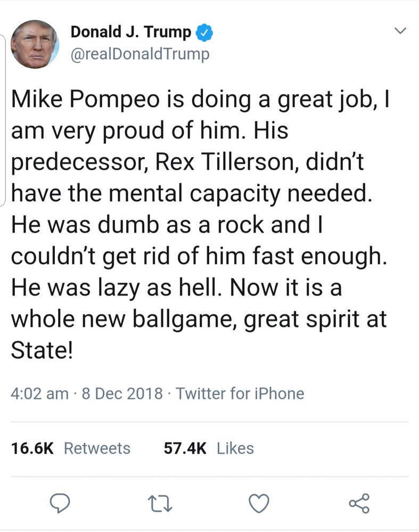Click the reply speech bubble icon
The image size is (419, 532).
(60, 502)
